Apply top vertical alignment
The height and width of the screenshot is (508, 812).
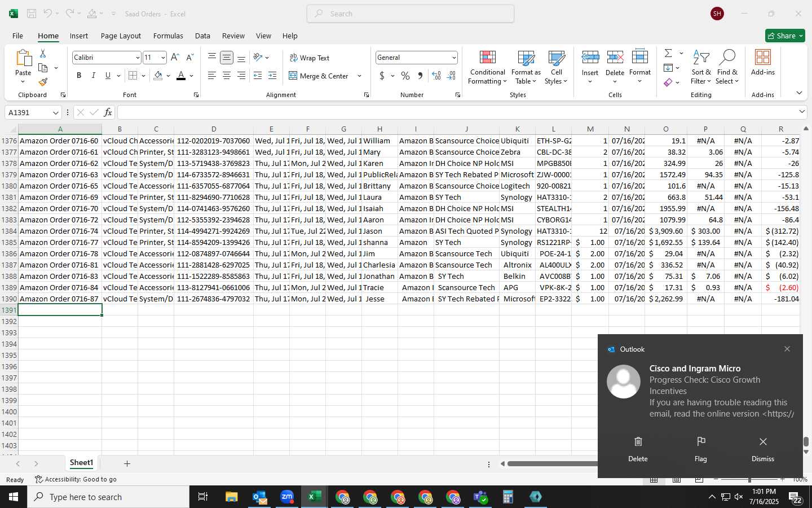(x=212, y=58)
